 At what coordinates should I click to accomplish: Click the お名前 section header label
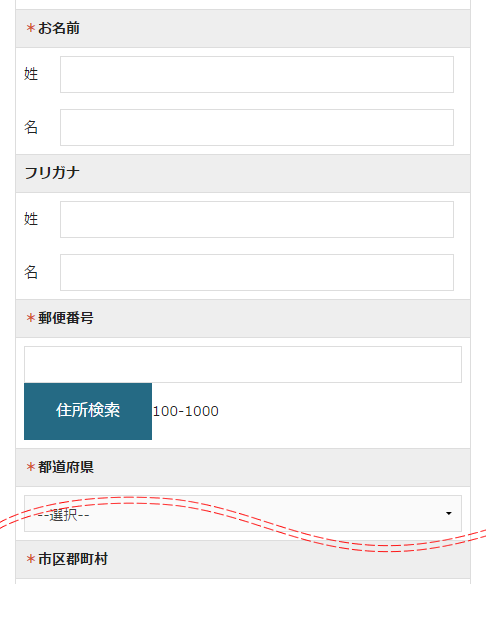[59, 28]
